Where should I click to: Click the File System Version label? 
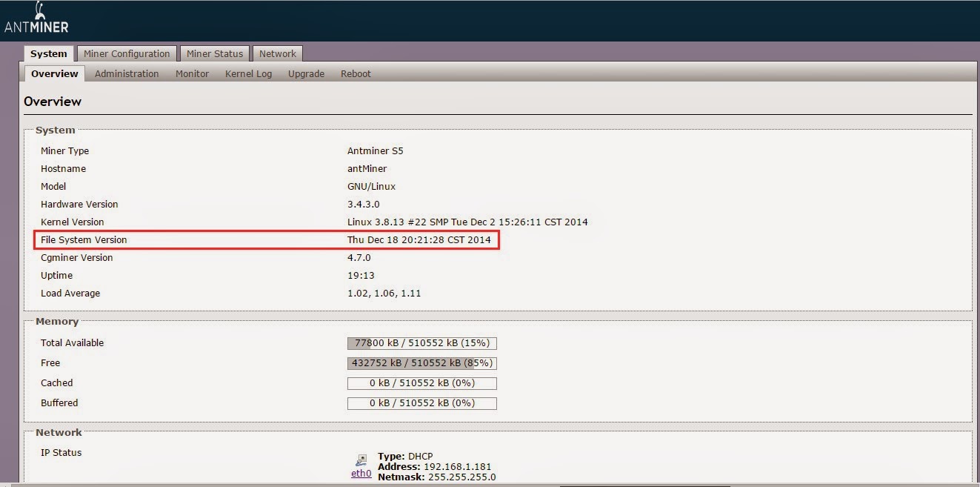click(x=84, y=239)
